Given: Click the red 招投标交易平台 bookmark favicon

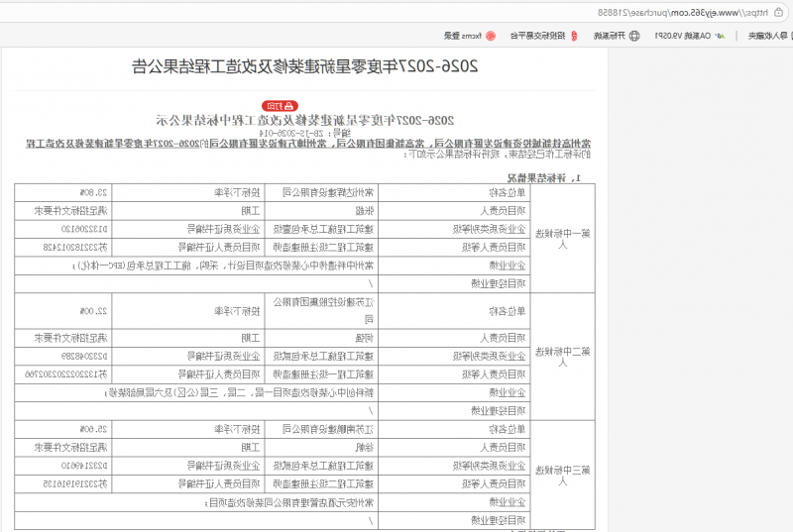Looking at the screenshot, I should 574,36.
